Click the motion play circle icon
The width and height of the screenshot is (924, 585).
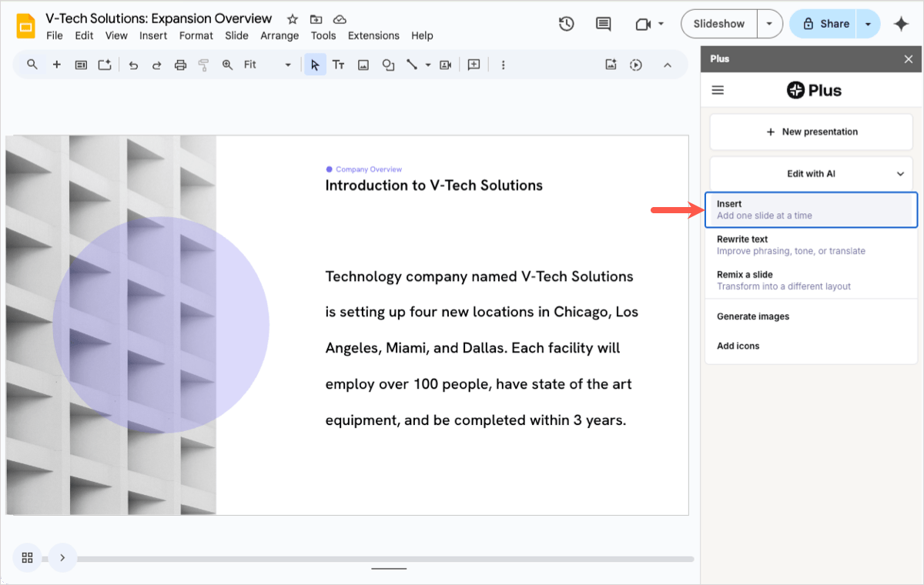pyautogui.click(x=635, y=65)
